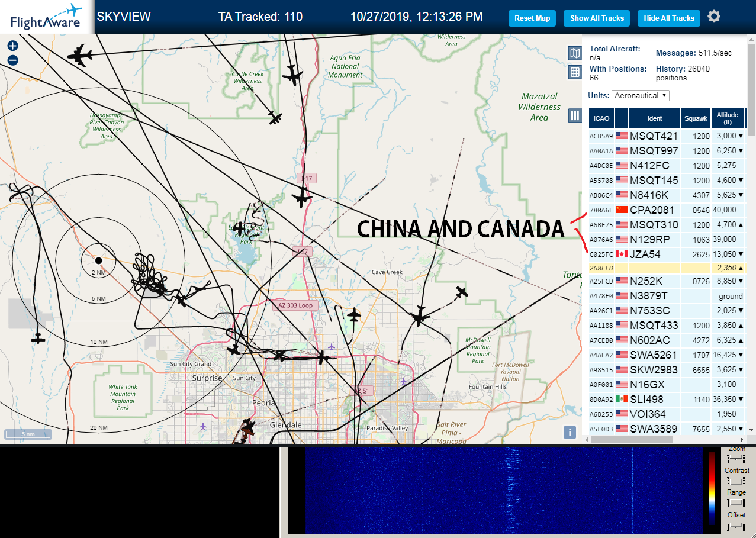The image size is (756, 538).
Task: Zoom out the map with minus button
Action: [x=12, y=60]
